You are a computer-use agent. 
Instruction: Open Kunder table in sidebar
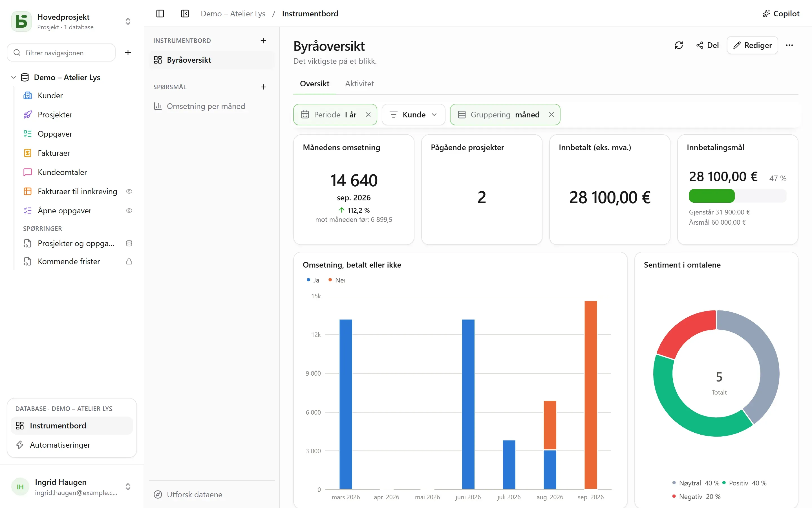coord(78,95)
